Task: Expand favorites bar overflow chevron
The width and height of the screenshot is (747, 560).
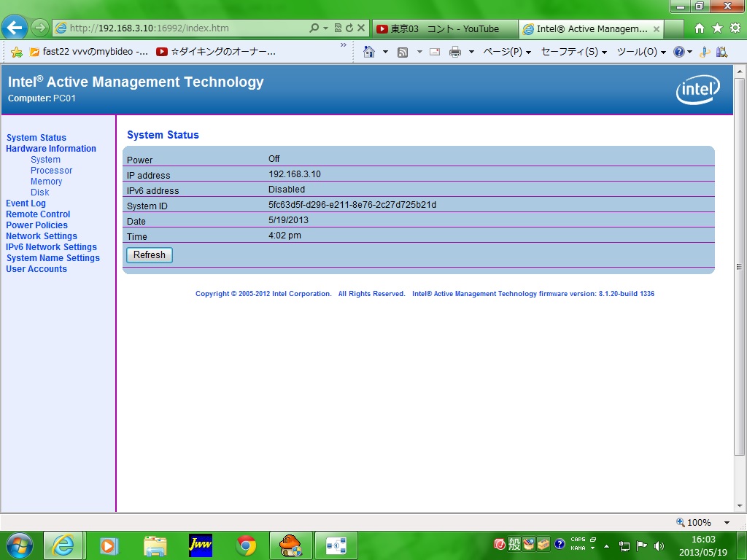Action: [x=344, y=45]
